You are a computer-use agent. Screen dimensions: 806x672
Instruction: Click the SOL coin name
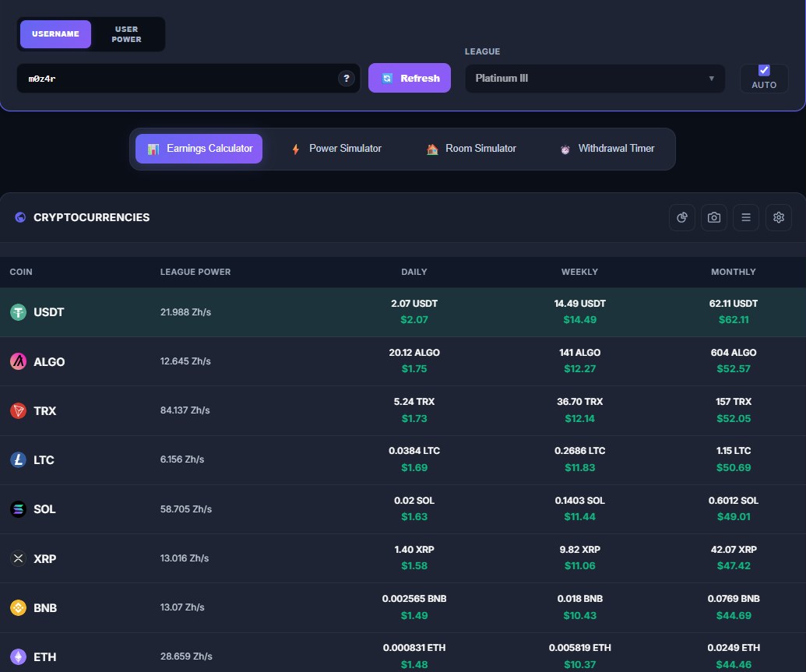click(x=44, y=509)
